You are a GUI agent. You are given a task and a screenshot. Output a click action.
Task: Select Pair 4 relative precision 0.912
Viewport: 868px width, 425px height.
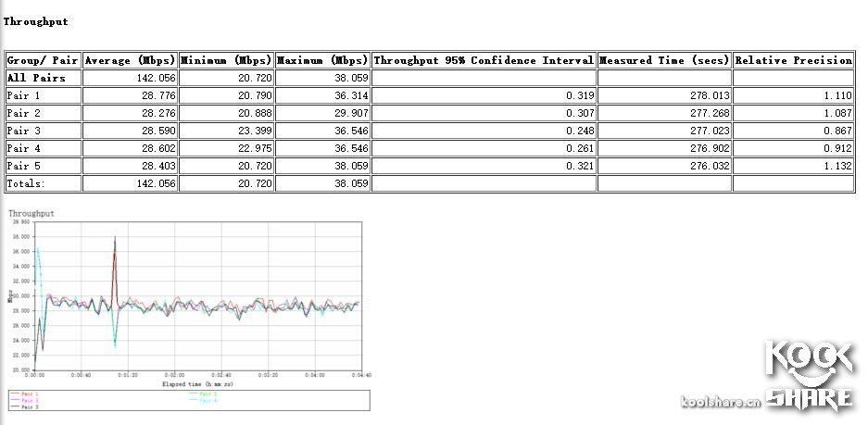click(838, 148)
